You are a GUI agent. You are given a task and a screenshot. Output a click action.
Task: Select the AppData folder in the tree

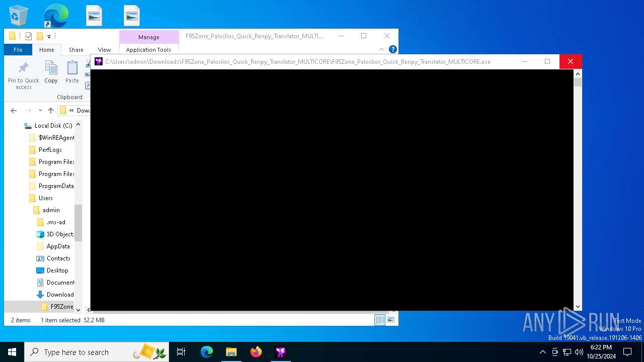pyautogui.click(x=58, y=246)
